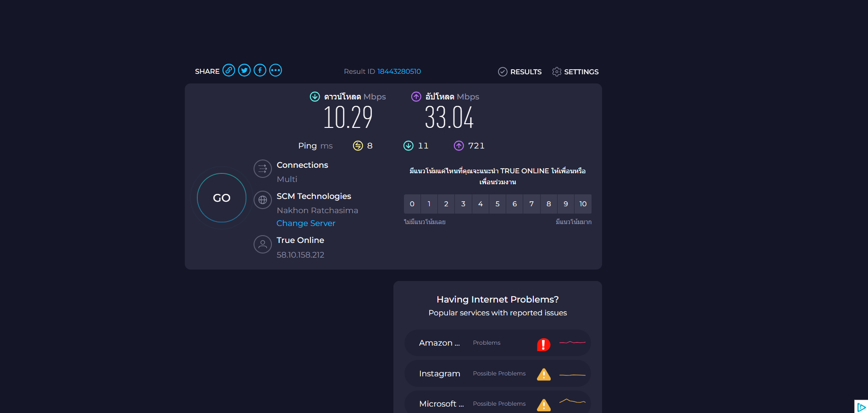Rate recommendation likelihood as 5

tap(498, 204)
